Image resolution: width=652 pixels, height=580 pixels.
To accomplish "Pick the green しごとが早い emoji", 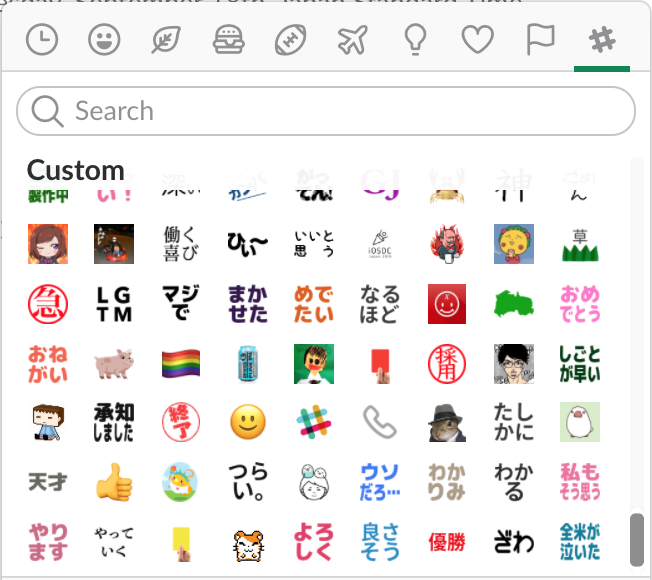I will point(580,364).
